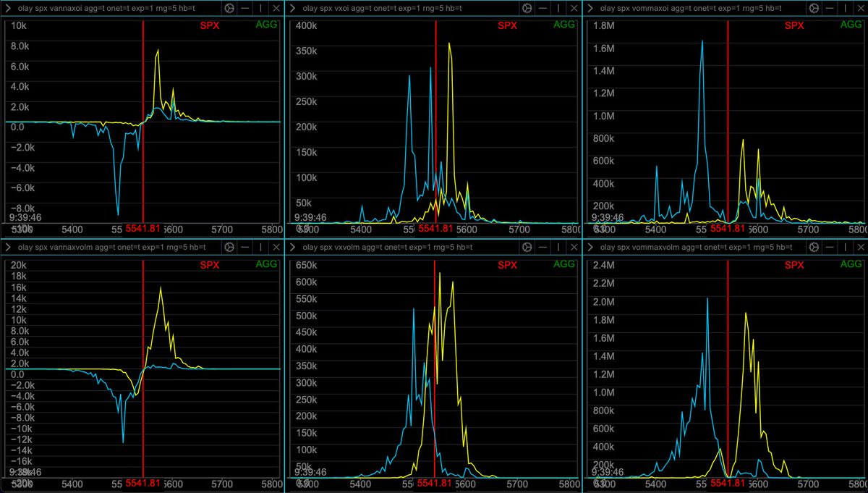Click vertical bar icon in vannaxvolm title bar
The width and height of the screenshot is (868, 493).
tap(260, 248)
